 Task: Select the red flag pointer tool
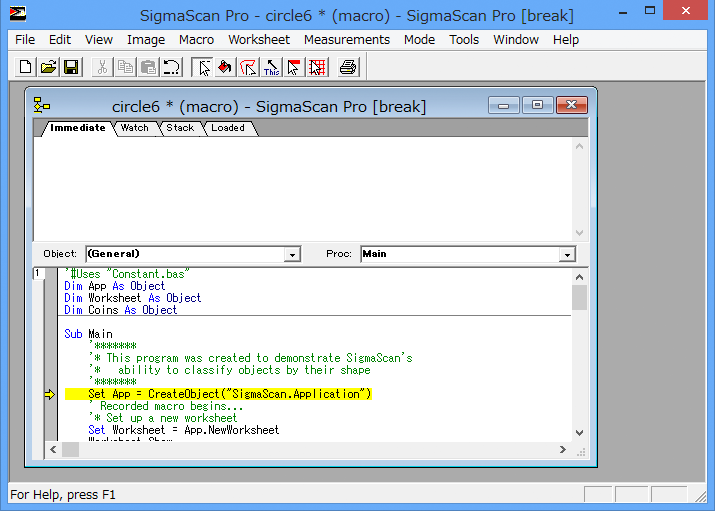coord(294,67)
